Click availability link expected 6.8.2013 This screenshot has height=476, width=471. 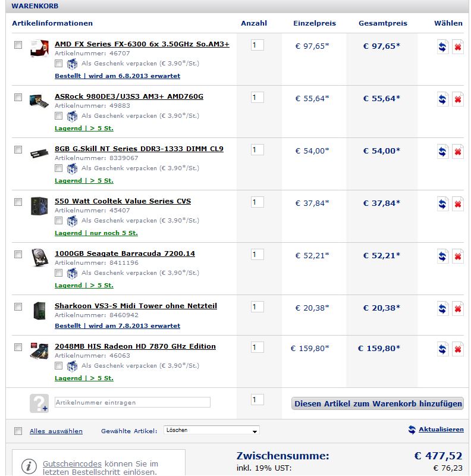(x=117, y=76)
